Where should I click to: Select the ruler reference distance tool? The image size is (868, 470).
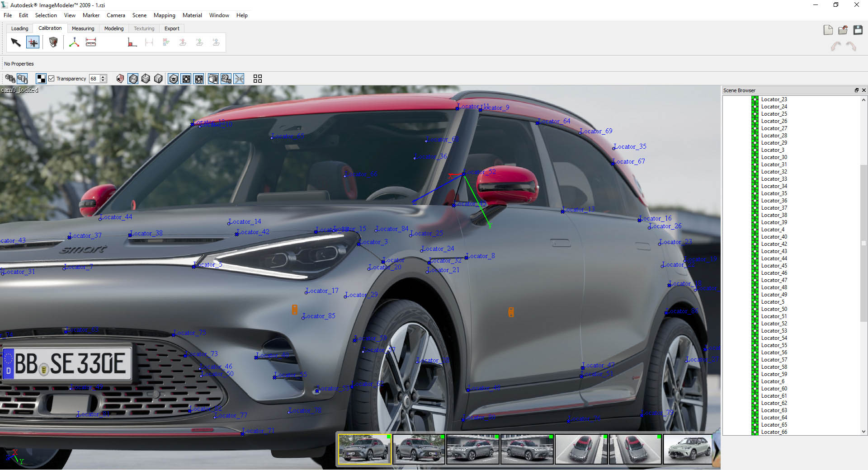click(91, 42)
